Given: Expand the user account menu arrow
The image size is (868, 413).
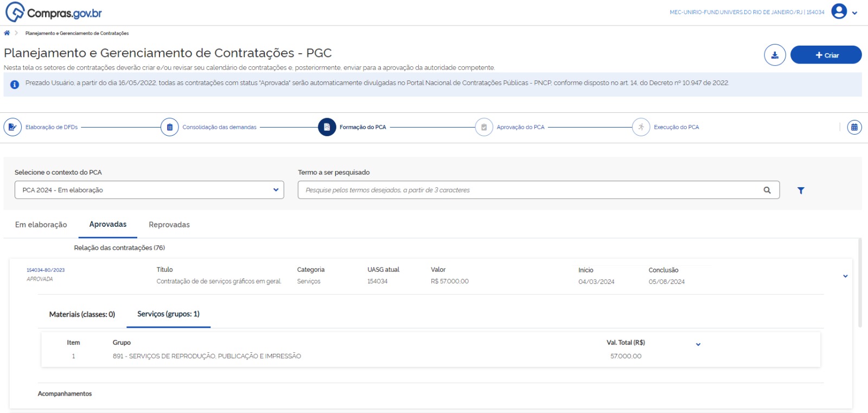Looking at the screenshot, I should (855, 13).
